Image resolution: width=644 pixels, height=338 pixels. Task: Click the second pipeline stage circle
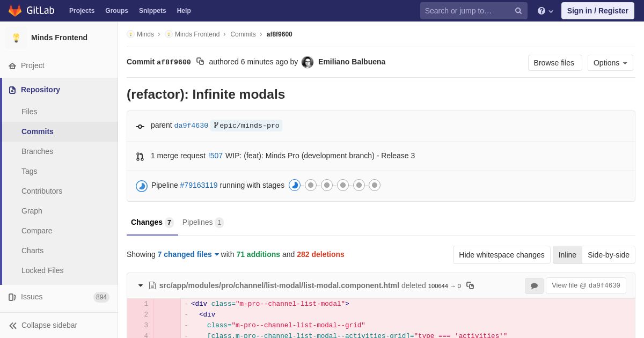311,185
